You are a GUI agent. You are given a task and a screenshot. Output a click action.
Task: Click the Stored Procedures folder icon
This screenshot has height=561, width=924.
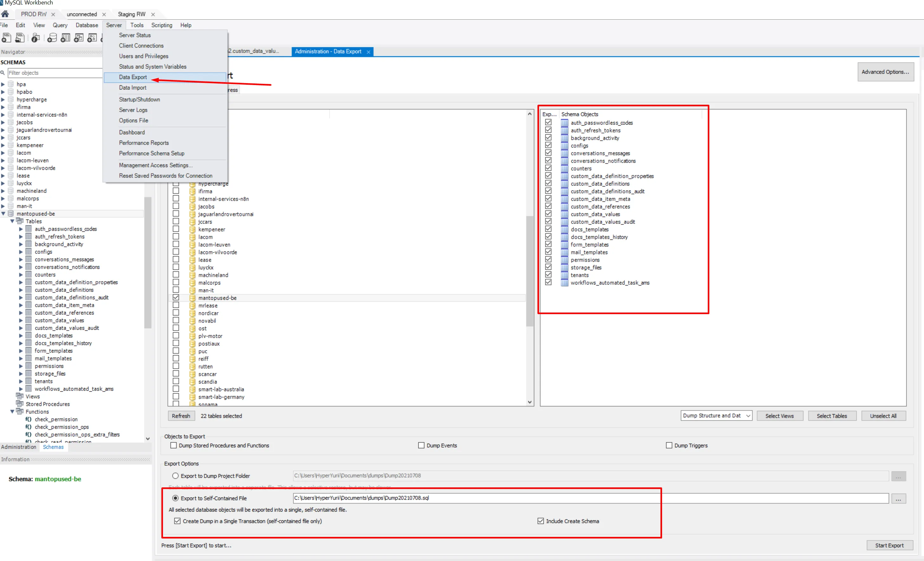[x=19, y=404]
